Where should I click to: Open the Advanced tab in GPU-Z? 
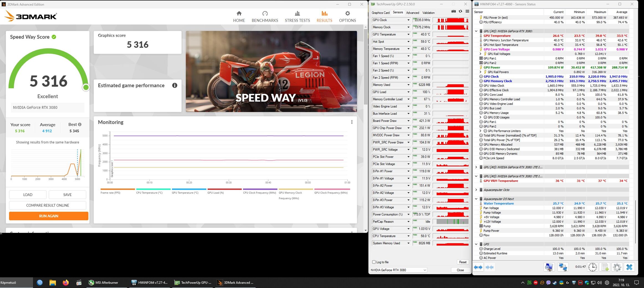click(x=413, y=13)
